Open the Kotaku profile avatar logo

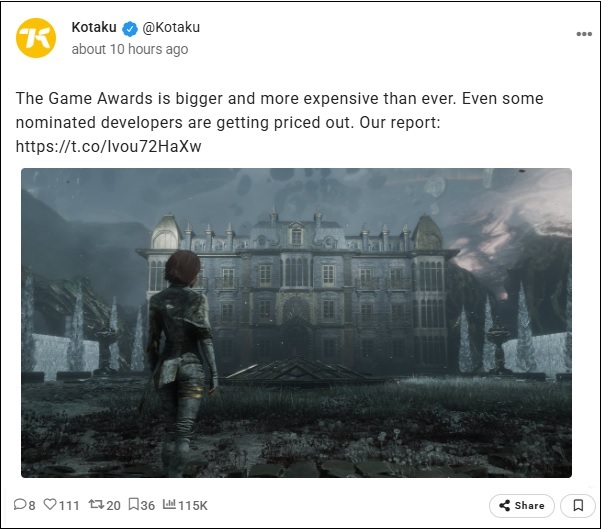[x=36, y=38]
